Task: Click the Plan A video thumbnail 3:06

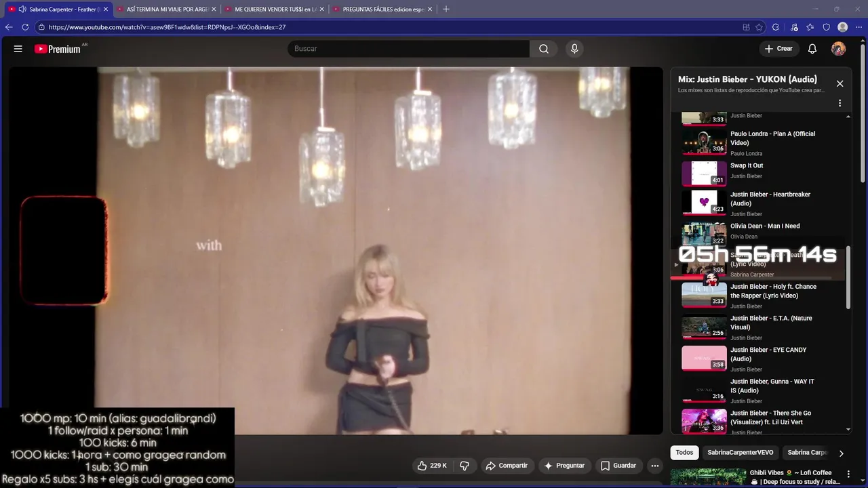Action: click(x=704, y=142)
